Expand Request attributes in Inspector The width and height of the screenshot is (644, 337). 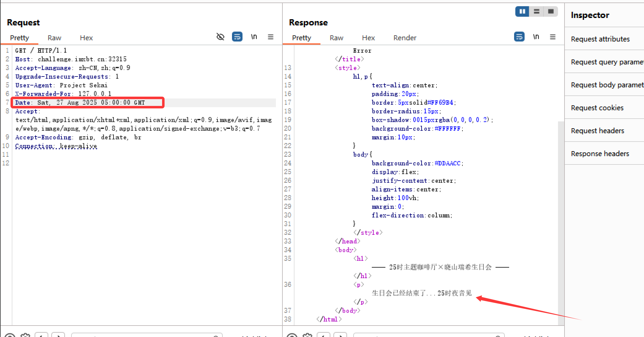point(600,39)
